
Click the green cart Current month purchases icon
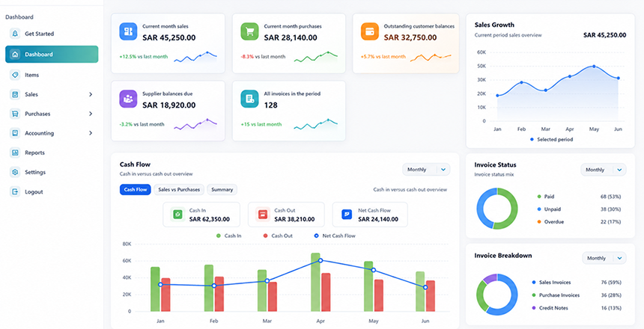tap(249, 31)
